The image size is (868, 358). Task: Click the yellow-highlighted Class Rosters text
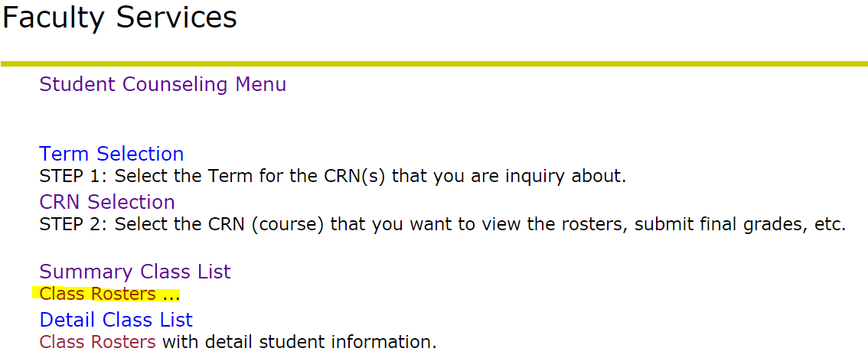[x=97, y=294]
